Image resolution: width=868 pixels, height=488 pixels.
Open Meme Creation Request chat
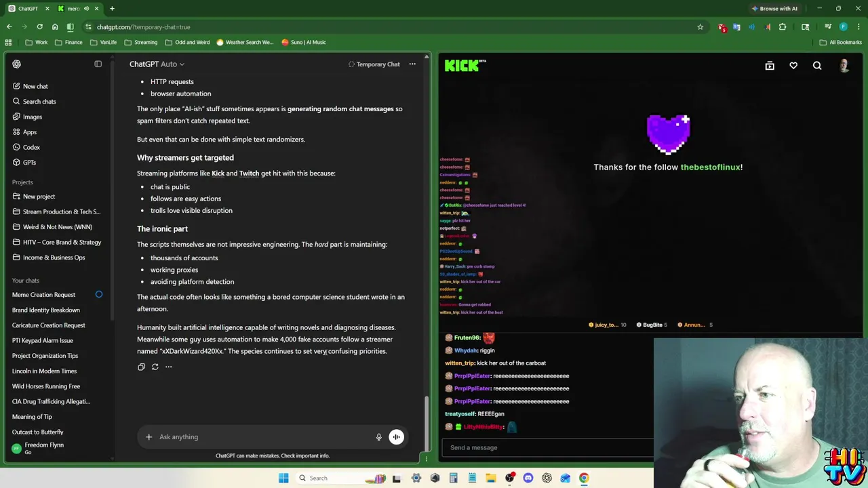click(43, 295)
